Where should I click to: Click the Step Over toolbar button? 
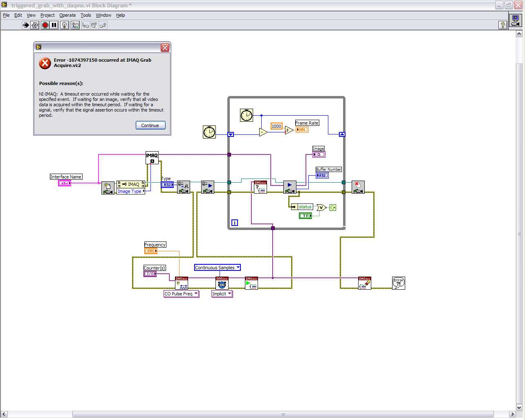pos(94,25)
